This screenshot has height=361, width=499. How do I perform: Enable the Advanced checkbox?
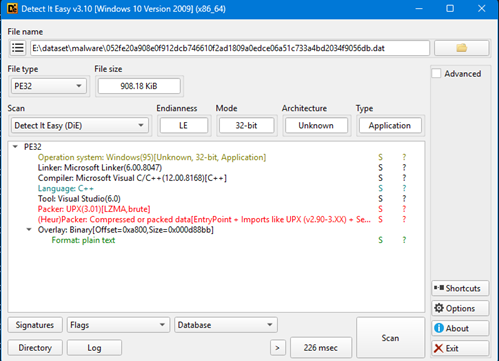436,73
